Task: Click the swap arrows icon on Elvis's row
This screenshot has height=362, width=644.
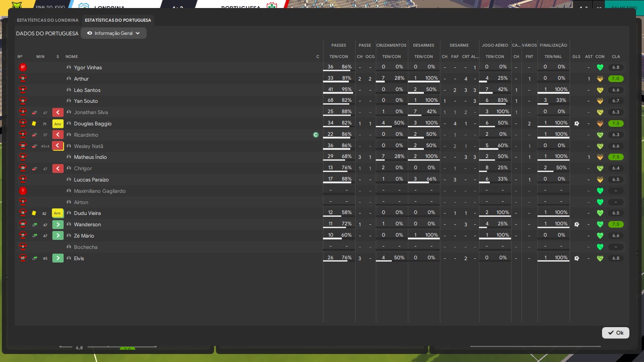Action: point(34,258)
